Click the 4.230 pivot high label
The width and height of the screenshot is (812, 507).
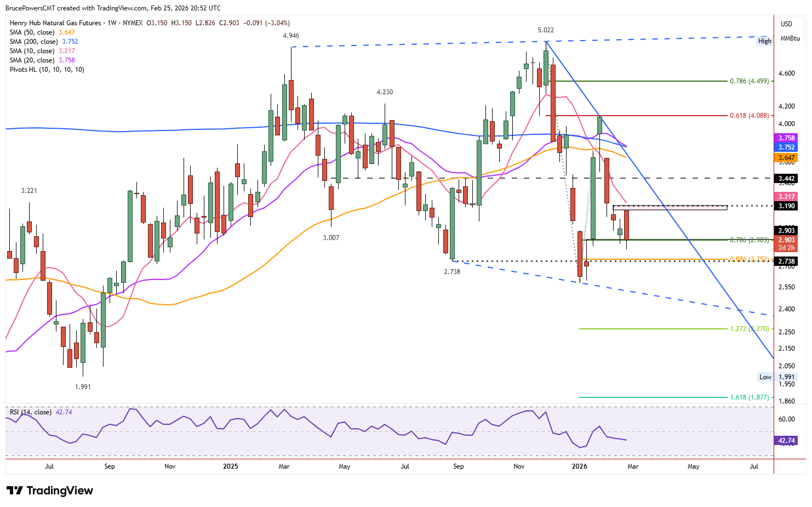click(385, 92)
